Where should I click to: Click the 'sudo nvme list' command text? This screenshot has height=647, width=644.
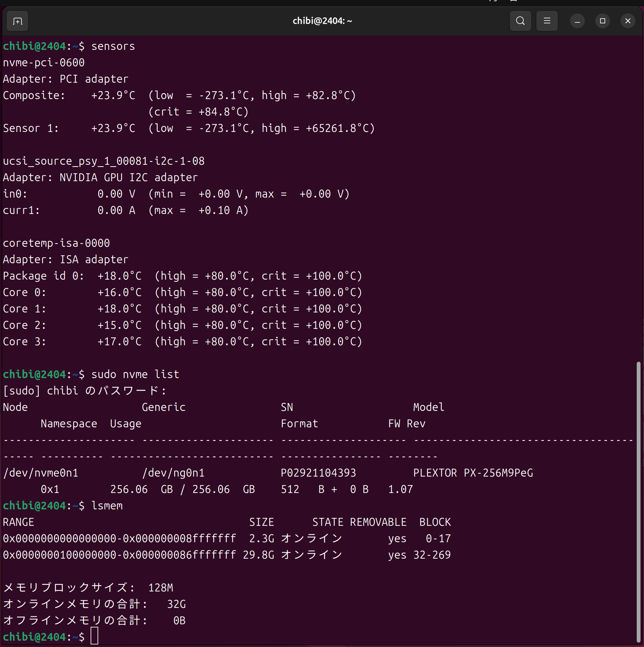[135, 374]
